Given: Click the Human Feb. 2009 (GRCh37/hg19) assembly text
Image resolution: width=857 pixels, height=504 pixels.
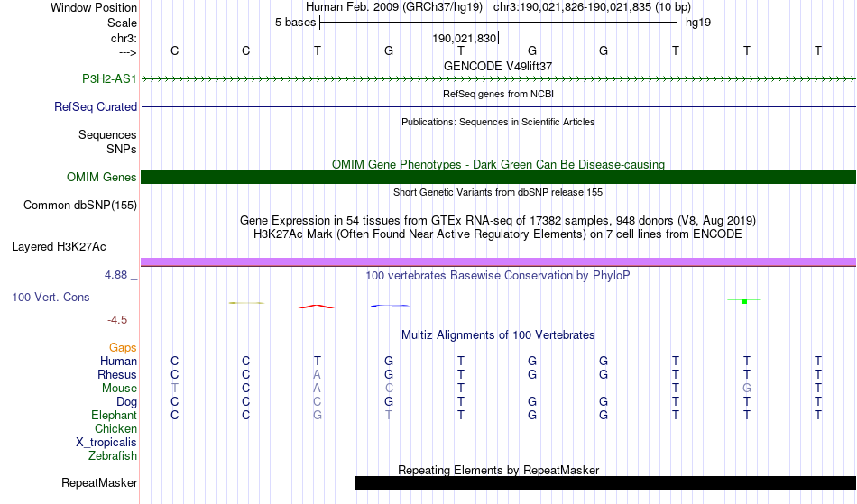Looking at the screenshot, I should pyautogui.click(x=394, y=7).
